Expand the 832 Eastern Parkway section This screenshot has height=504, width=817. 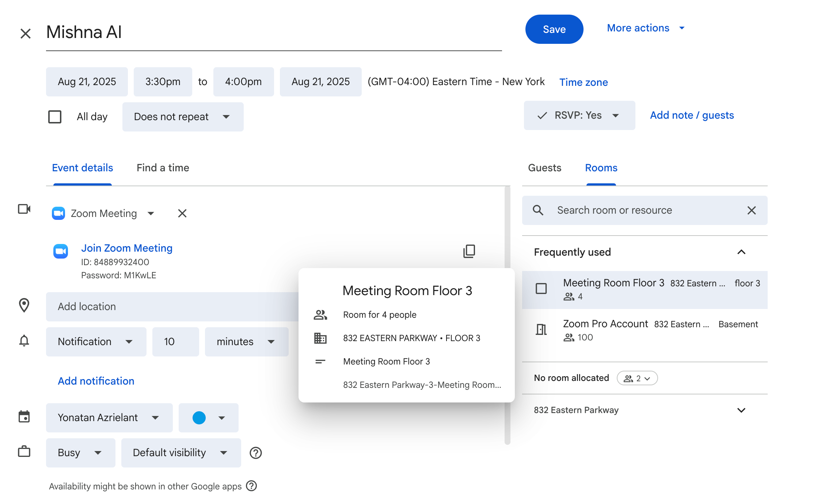[741, 410]
